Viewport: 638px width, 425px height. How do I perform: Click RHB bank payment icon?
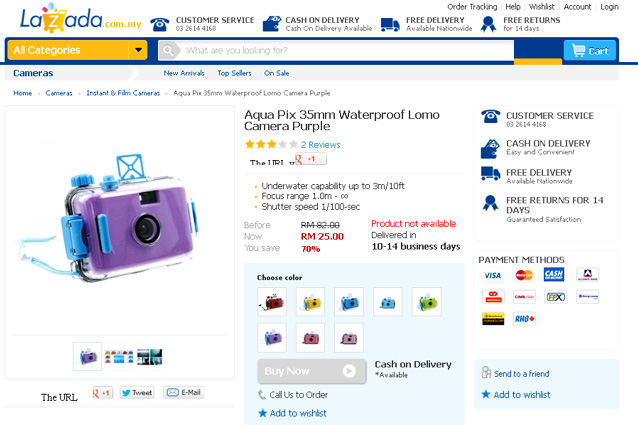click(x=523, y=319)
